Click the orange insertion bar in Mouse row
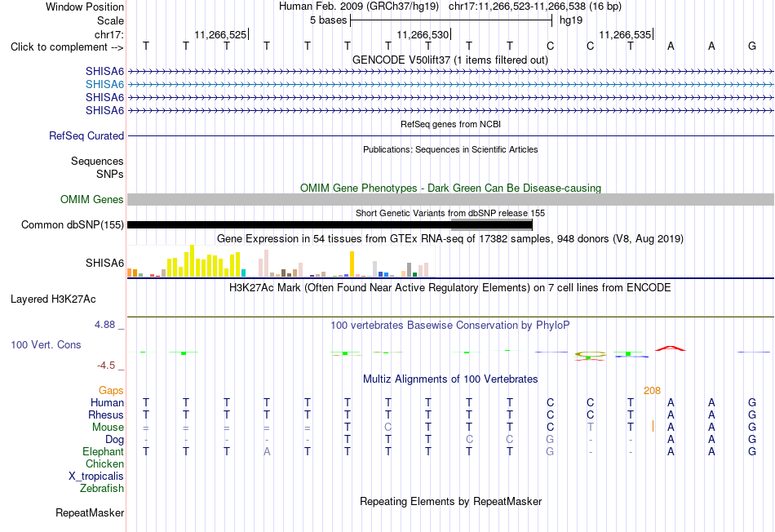This screenshot has height=532, width=775. click(x=653, y=426)
